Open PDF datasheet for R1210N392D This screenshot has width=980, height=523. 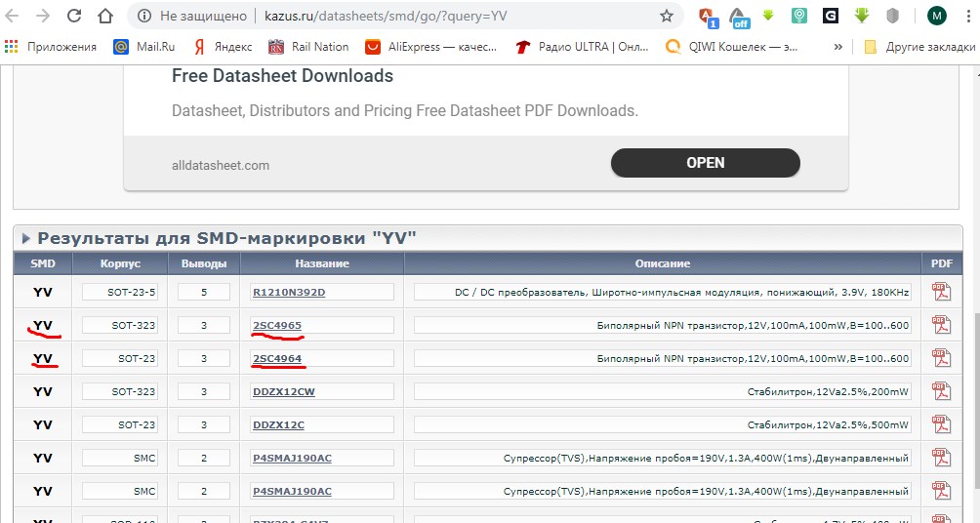click(x=941, y=292)
